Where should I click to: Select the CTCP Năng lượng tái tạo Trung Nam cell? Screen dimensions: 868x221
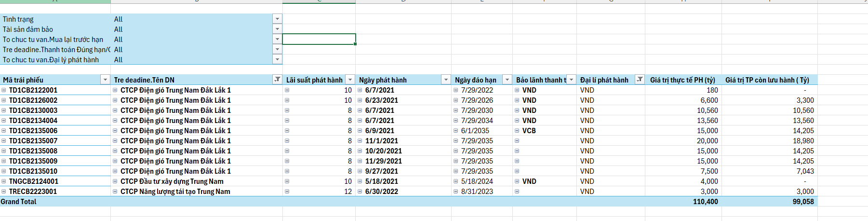197,192
